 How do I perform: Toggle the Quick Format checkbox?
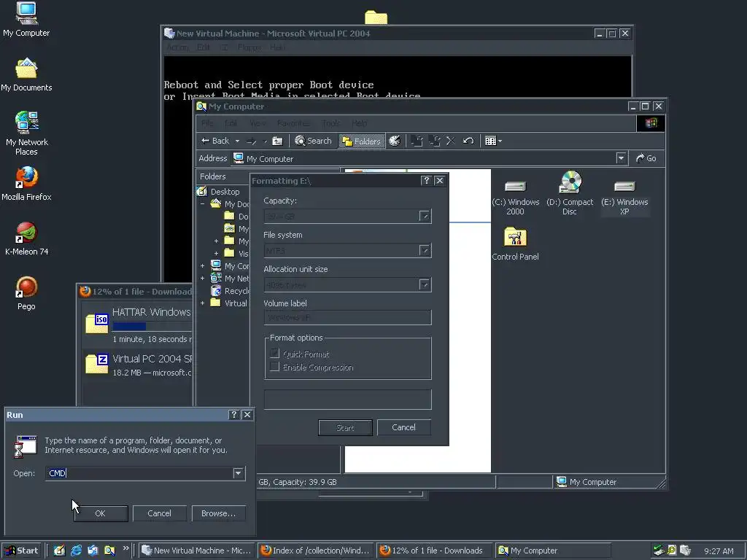coord(274,354)
